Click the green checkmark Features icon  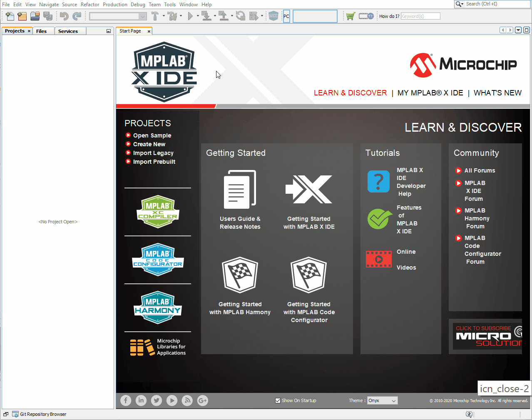(x=379, y=219)
